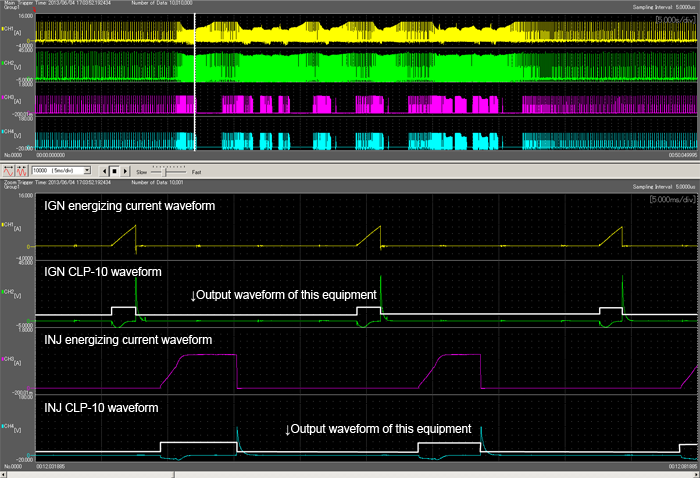
Task: Click the scrollbar left arrow at bottom
Action: (4, 475)
